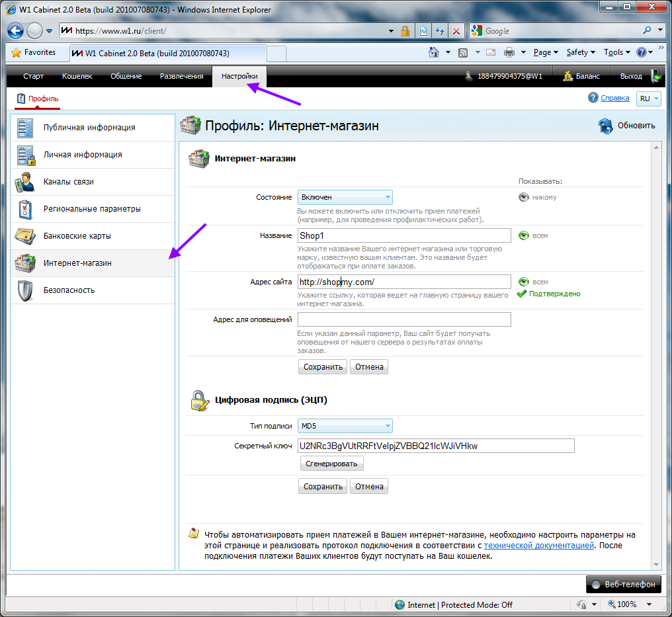Click Отмена in Интернет-магазин section
Image resolution: width=672 pixels, height=617 pixels.
(x=369, y=367)
